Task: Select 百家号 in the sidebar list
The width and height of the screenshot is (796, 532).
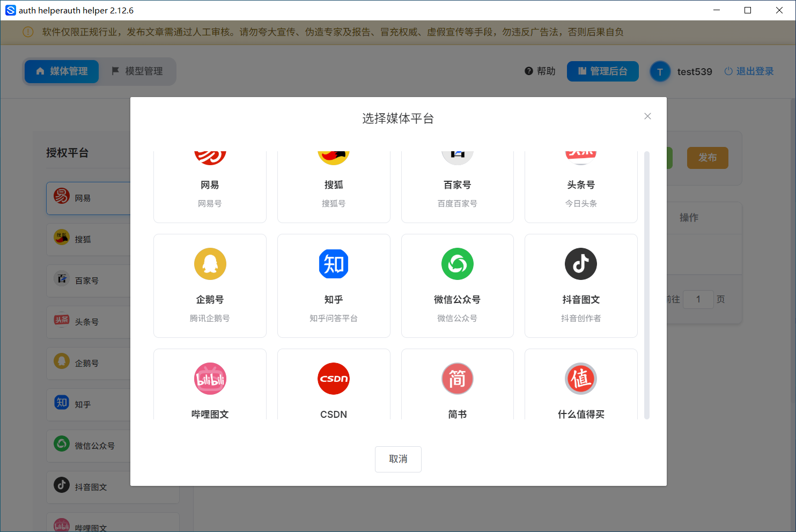Action: click(89, 281)
